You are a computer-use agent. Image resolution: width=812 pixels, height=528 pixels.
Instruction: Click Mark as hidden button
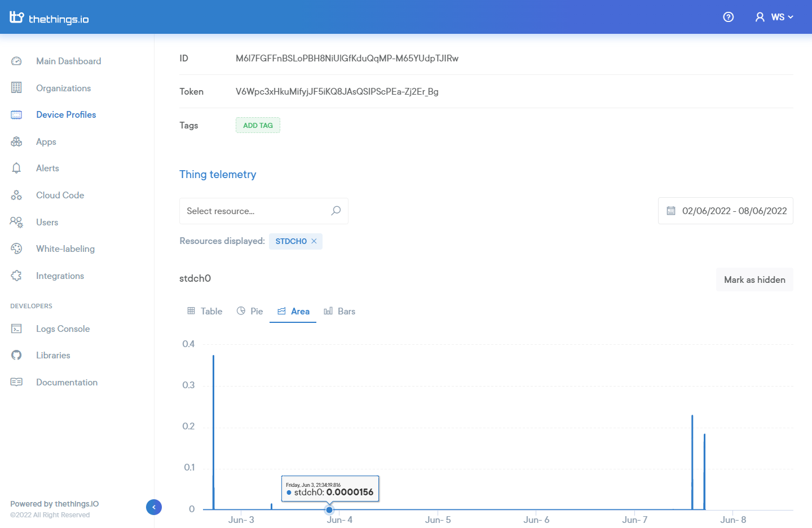point(754,279)
